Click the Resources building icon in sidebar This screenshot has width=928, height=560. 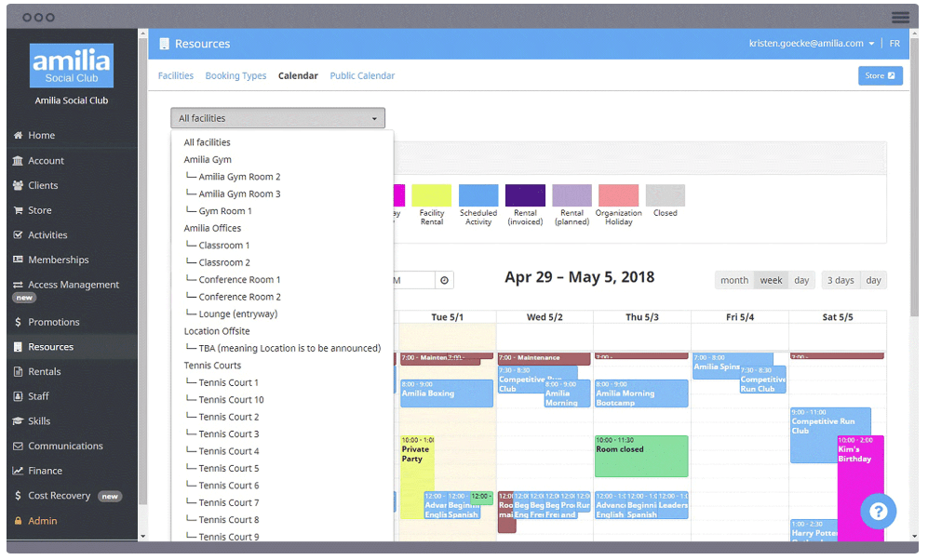coord(18,347)
